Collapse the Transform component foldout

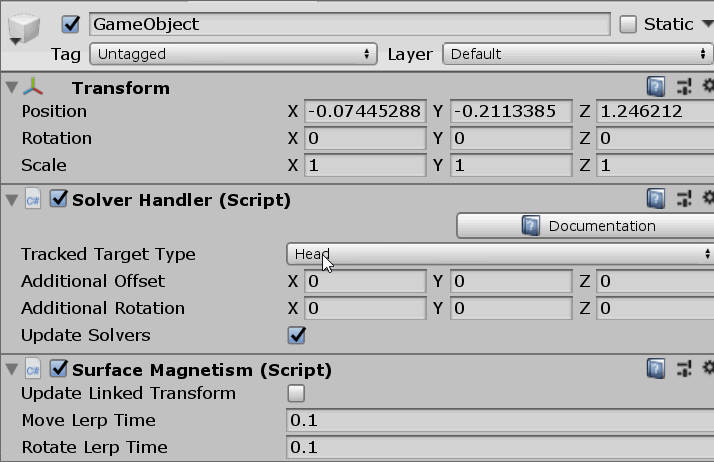11,88
